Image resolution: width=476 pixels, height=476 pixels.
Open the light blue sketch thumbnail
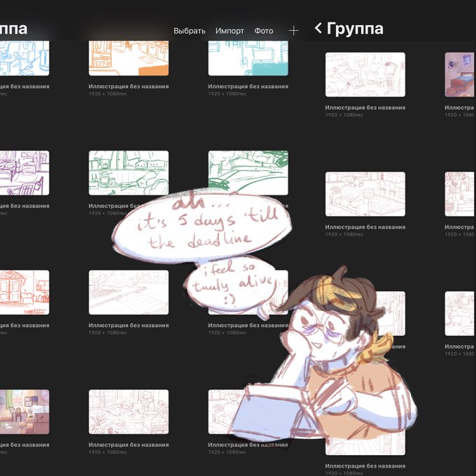point(24,58)
